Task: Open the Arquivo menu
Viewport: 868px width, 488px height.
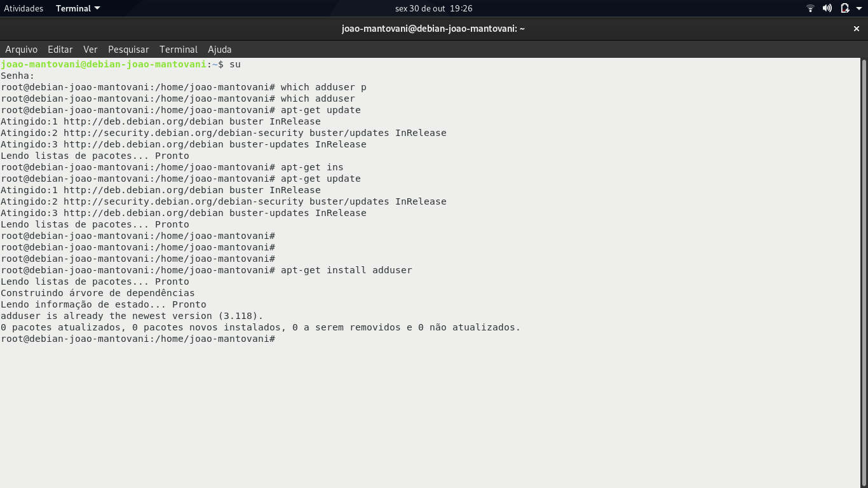Action: point(22,49)
